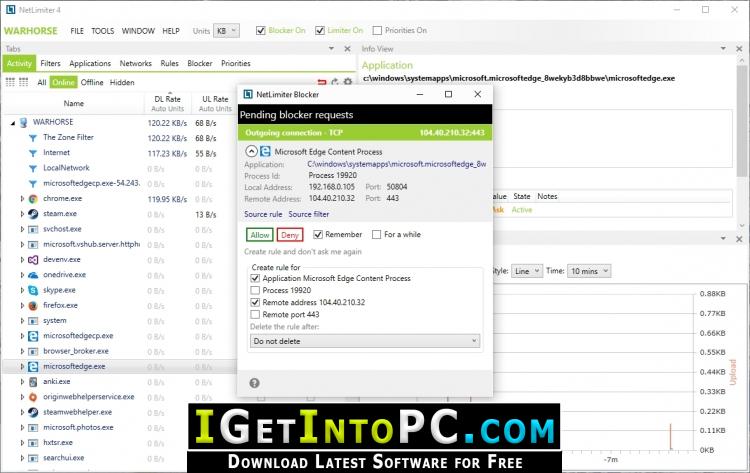The width and height of the screenshot is (750, 473).
Task: Open the Do not delete dropdown
Action: 364,341
